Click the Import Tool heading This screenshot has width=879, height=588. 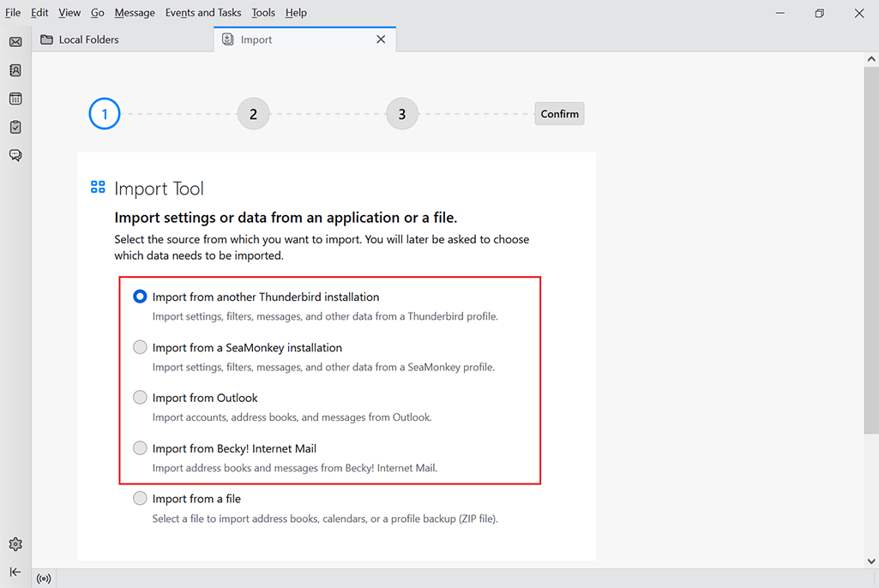pyautogui.click(x=159, y=189)
